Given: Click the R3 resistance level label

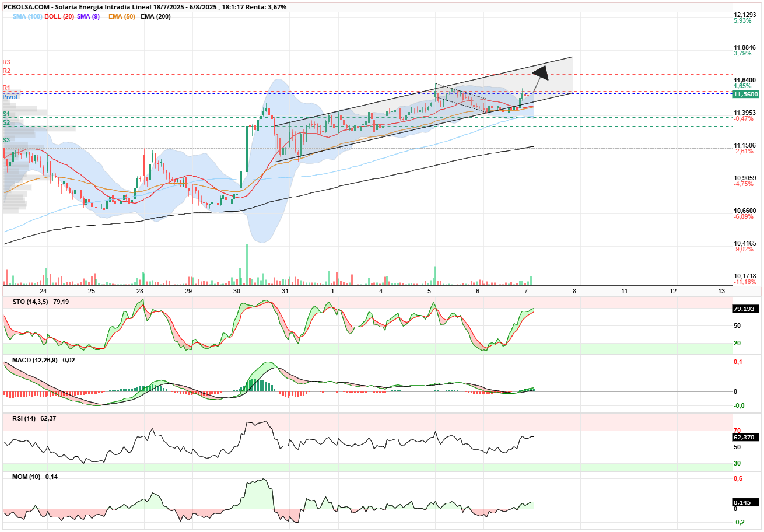Looking at the screenshot, I should pyautogui.click(x=6, y=62).
